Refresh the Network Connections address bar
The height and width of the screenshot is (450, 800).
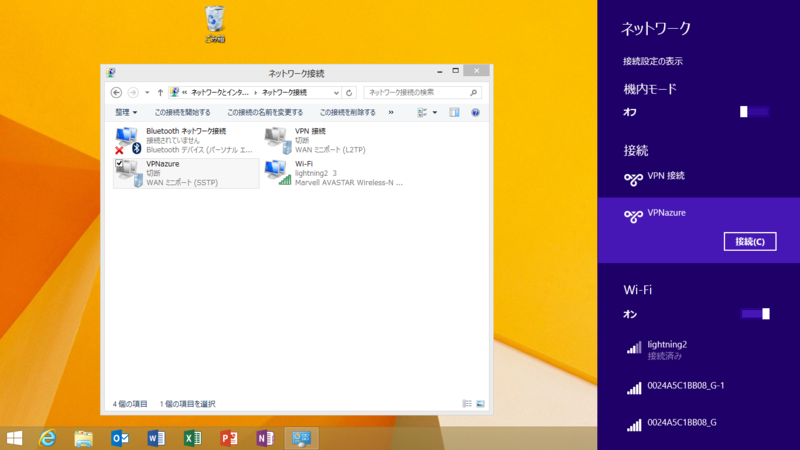(349, 92)
